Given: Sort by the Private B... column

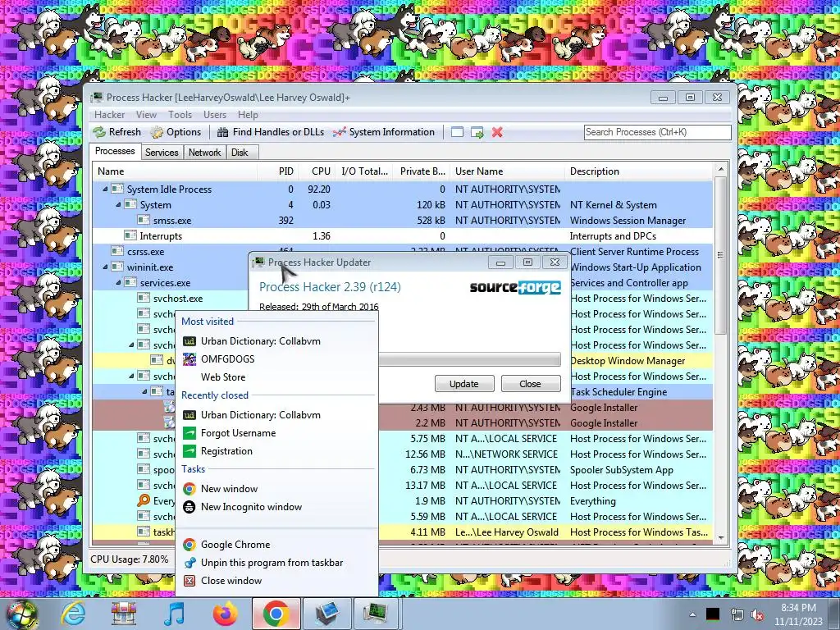Looking at the screenshot, I should pos(421,171).
